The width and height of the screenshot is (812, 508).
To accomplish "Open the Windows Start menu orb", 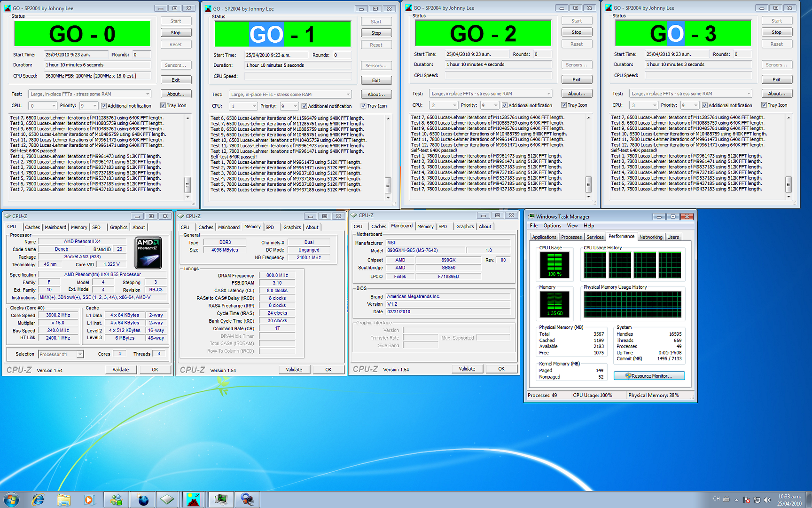I will coord(11,500).
